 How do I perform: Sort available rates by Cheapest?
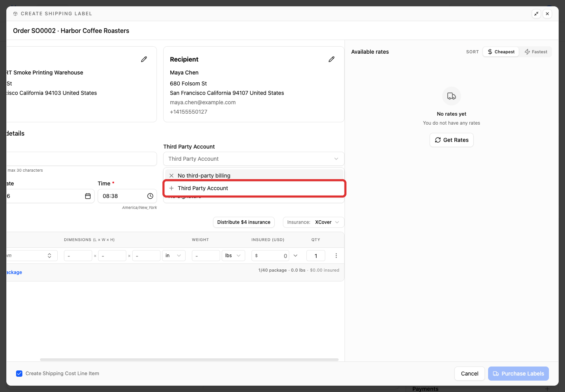(501, 52)
